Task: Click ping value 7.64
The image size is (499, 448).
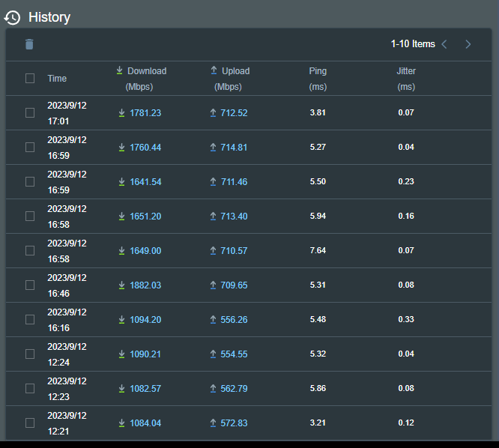Action: 318,250
